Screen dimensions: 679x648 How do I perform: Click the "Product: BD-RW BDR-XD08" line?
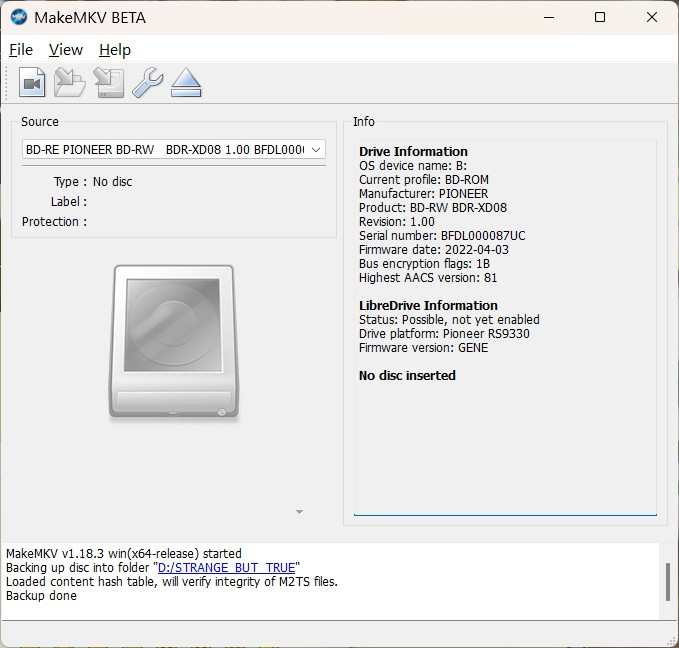(433, 207)
